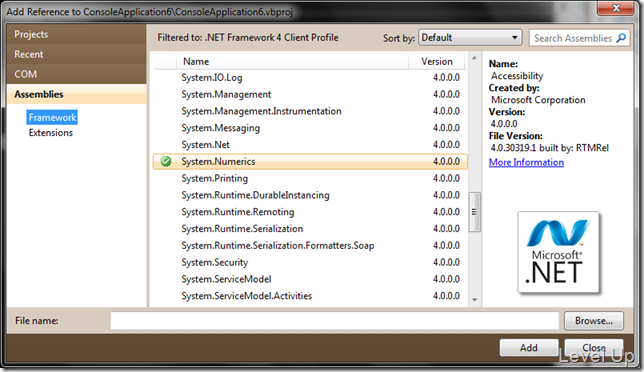Click the Add button
The height and width of the screenshot is (372, 644).
coord(529,348)
